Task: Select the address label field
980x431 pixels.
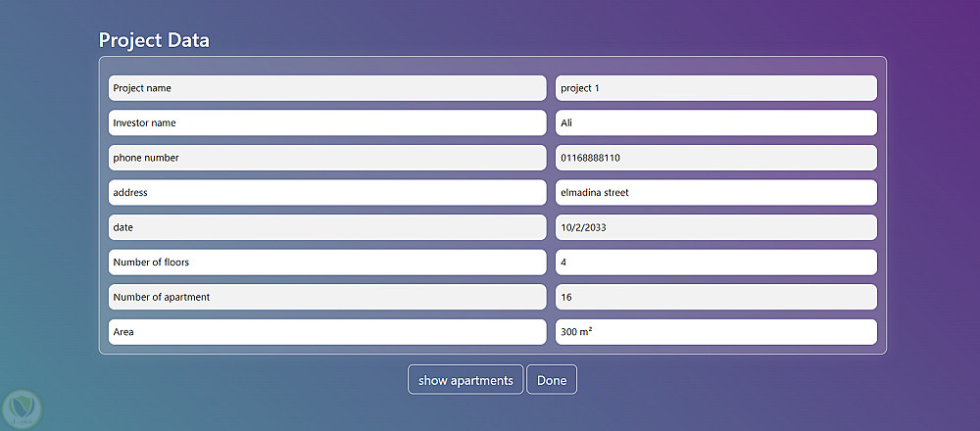Action: (x=326, y=193)
